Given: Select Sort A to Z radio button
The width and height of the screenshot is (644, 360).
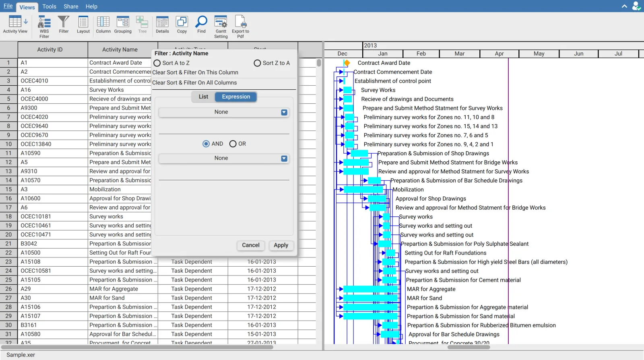Looking at the screenshot, I should click(157, 63).
